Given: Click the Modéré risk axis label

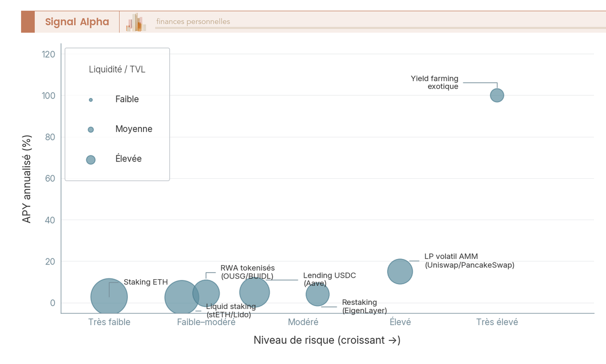Looking at the screenshot, I should [303, 322].
